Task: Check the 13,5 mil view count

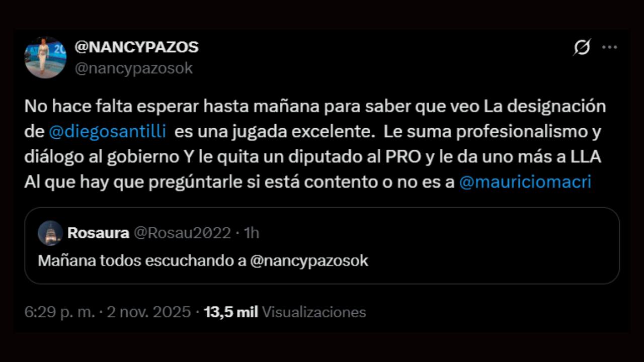Action: (x=231, y=312)
